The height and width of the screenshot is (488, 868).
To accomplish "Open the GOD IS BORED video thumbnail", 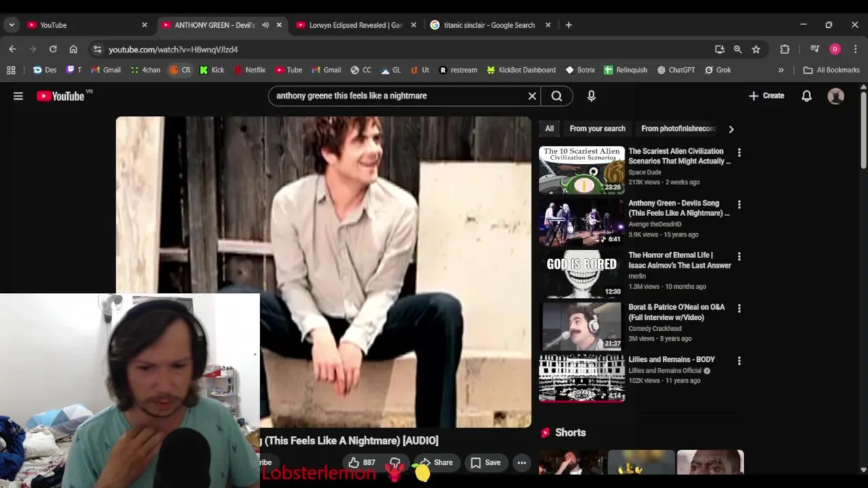I will [x=582, y=274].
